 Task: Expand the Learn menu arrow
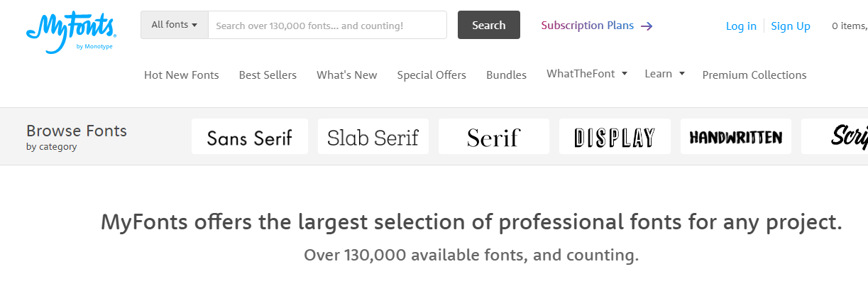tap(681, 73)
